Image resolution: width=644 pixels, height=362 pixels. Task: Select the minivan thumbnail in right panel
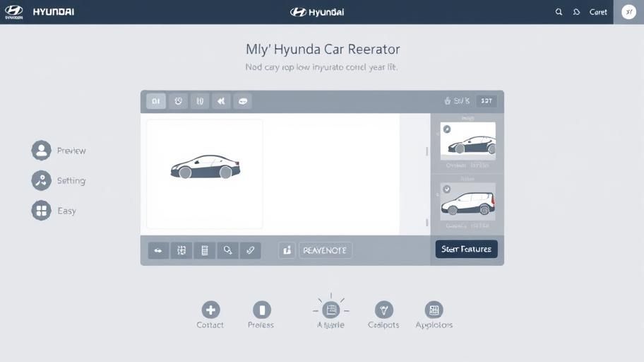tap(467, 202)
